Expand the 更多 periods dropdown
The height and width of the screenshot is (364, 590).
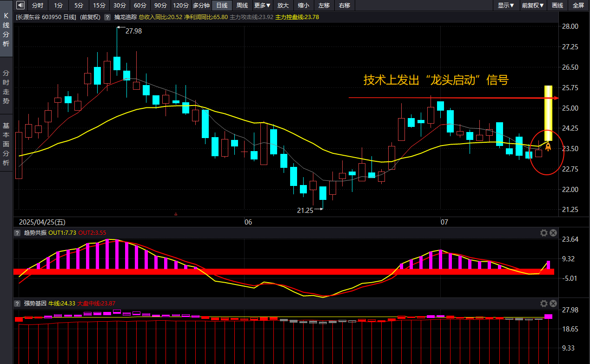coord(263,6)
